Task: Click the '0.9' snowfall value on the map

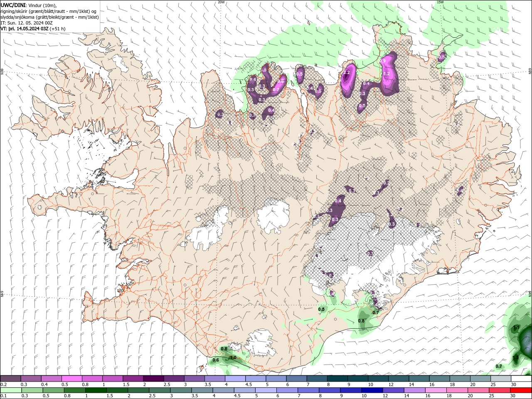Action: click(383, 61)
